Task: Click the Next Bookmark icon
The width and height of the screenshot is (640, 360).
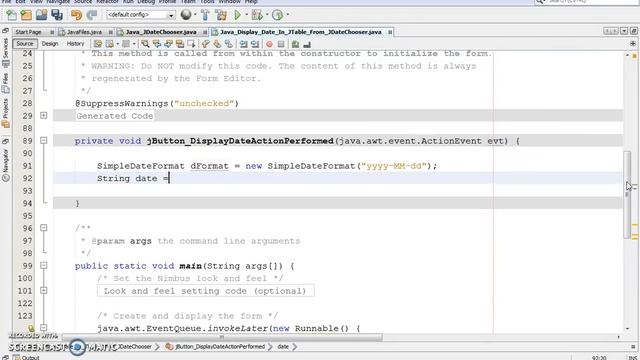Action: pos(217,44)
